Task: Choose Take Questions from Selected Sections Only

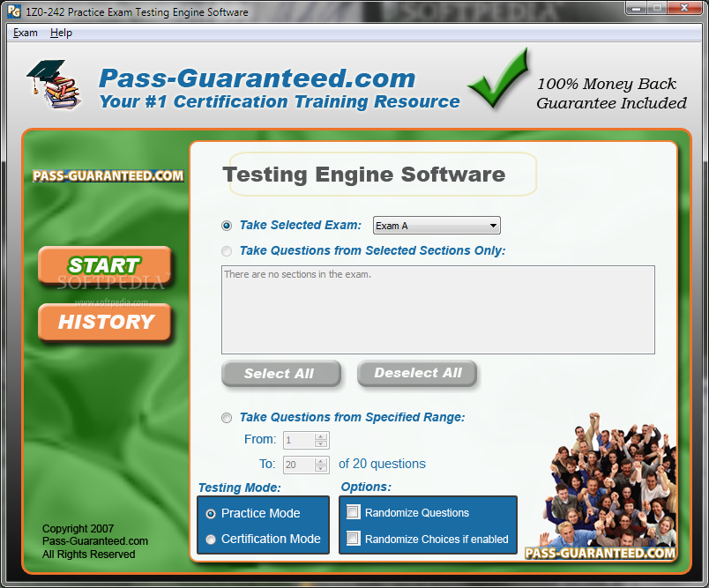Action: point(227,251)
